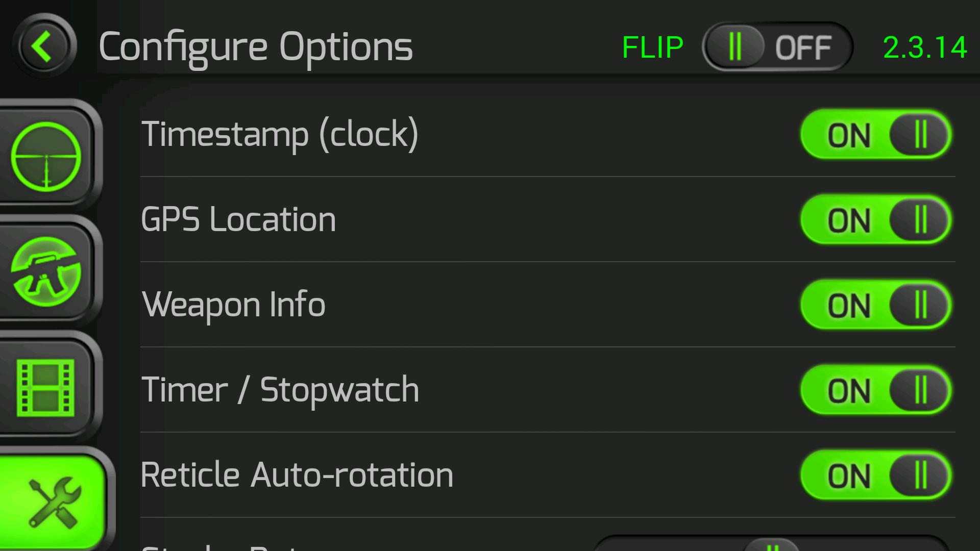This screenshot has height=551, width=980.
Task: Select the Timer / Stopwatch label
Action: tap(280, 390)
